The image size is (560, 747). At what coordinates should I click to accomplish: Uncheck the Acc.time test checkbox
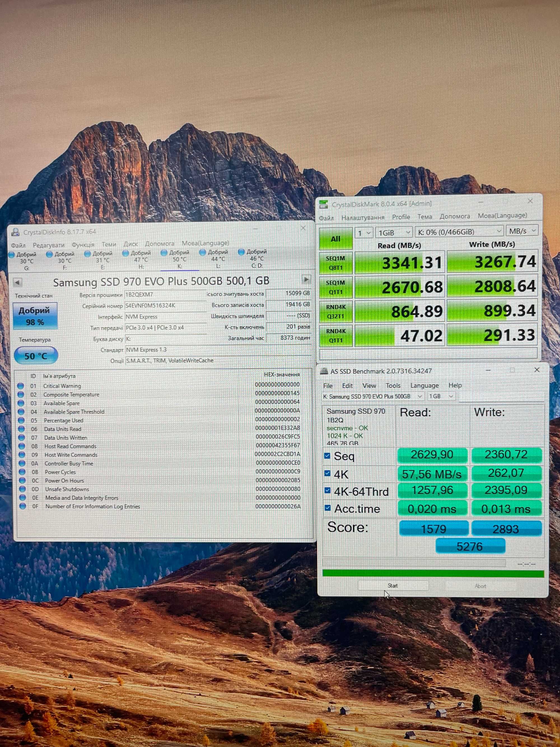click(x=327, y=508)
